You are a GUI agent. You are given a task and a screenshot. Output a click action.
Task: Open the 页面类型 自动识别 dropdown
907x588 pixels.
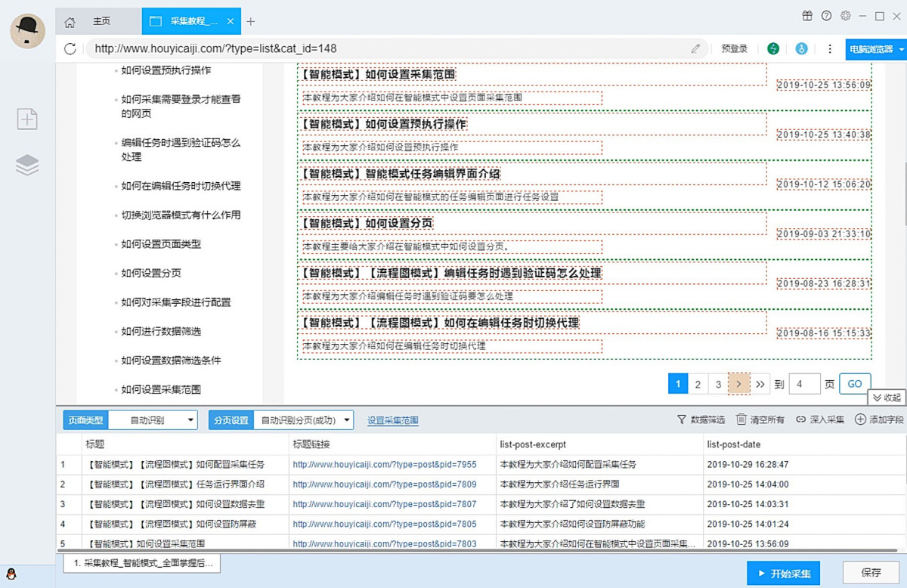coord(153,420)
